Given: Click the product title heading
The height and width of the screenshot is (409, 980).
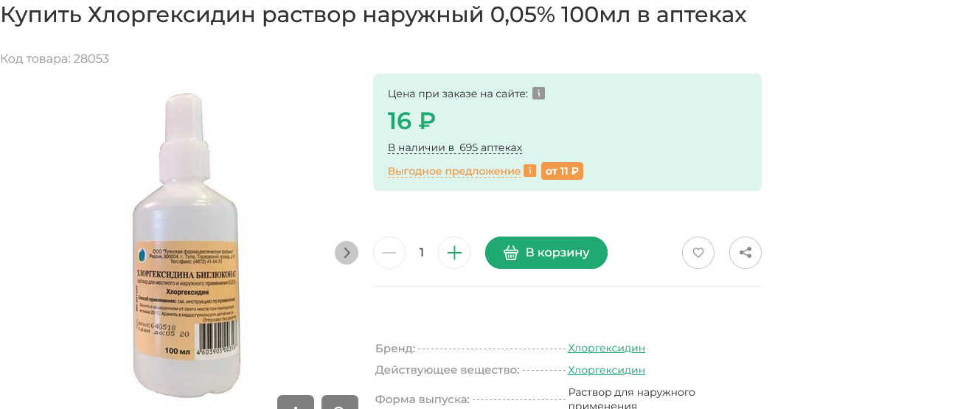Looking at the screenshot, I should pos(373,14).
